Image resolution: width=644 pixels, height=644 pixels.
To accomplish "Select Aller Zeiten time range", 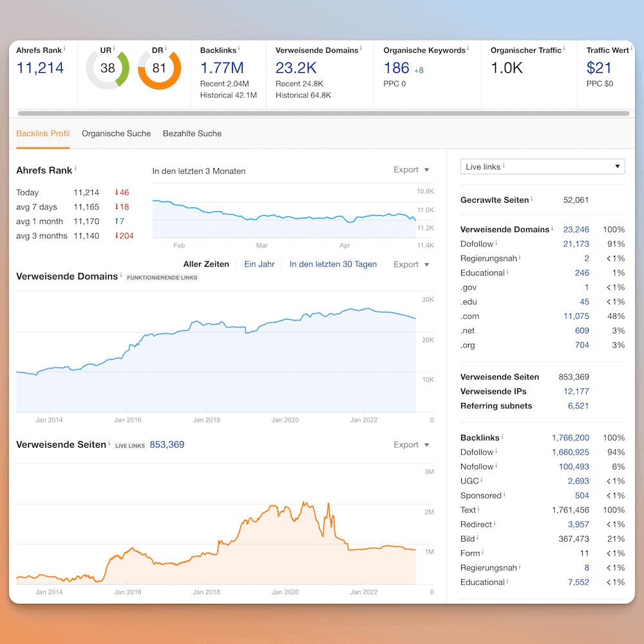I will coord(206,264).
